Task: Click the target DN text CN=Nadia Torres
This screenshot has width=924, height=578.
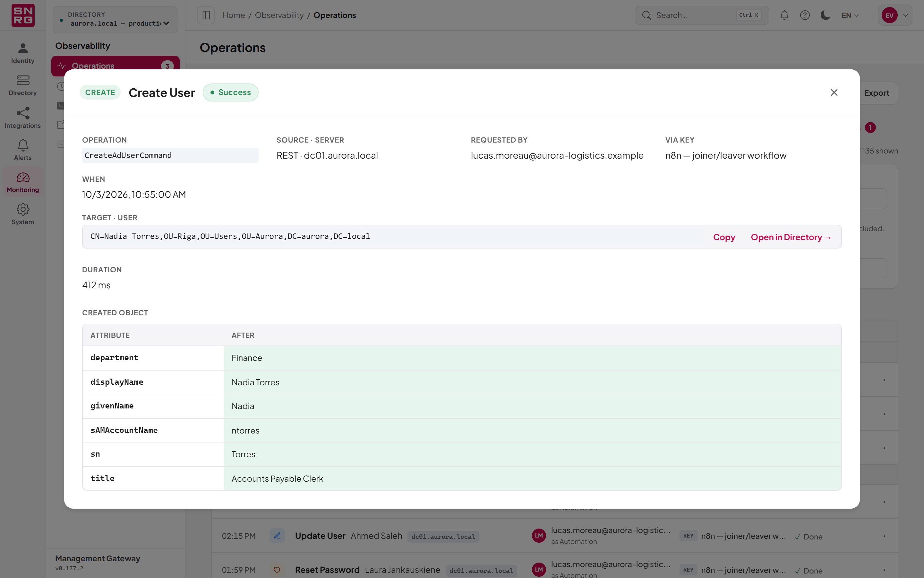Action: 230,236
